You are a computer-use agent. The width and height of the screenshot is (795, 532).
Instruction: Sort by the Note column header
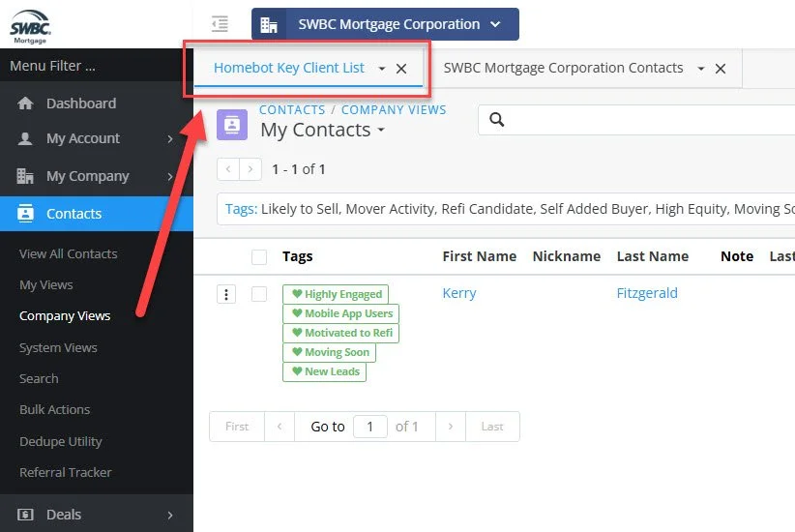[737, 256]
